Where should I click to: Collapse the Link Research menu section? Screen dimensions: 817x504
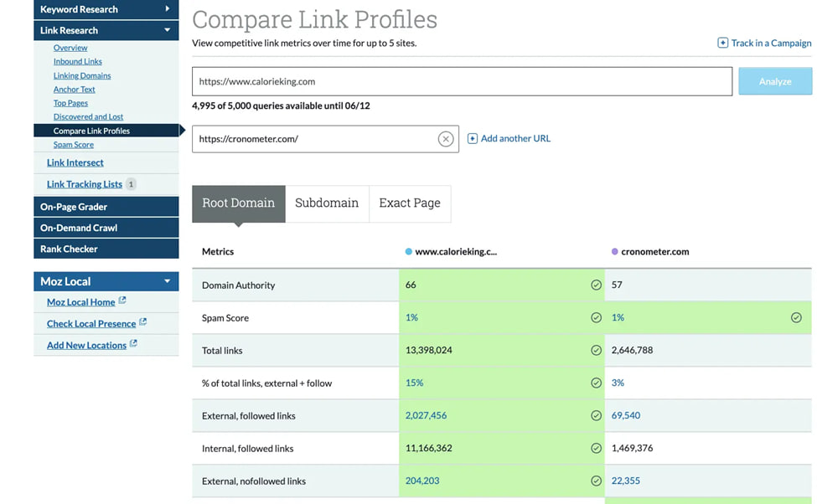click(x=168, y=30)
